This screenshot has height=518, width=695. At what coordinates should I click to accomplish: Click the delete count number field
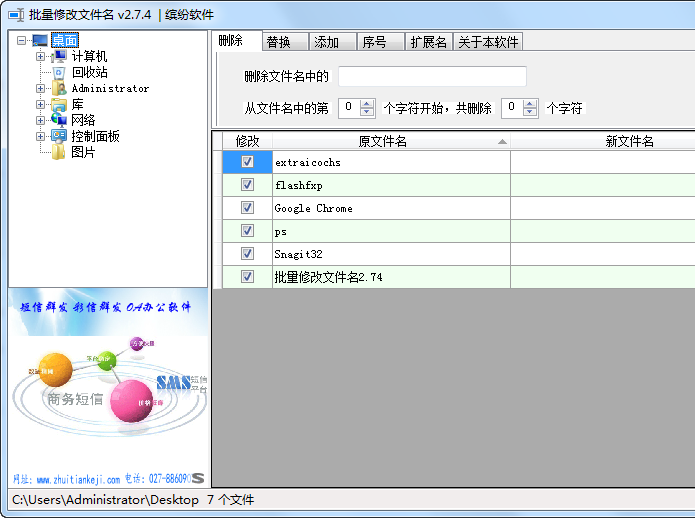[512, 108]
